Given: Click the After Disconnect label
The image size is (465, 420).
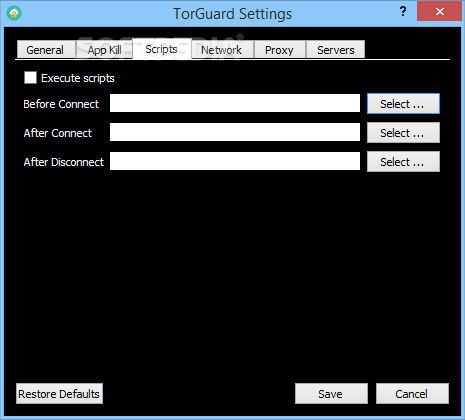Looking at the screenshot, I should tap(64, 162).
